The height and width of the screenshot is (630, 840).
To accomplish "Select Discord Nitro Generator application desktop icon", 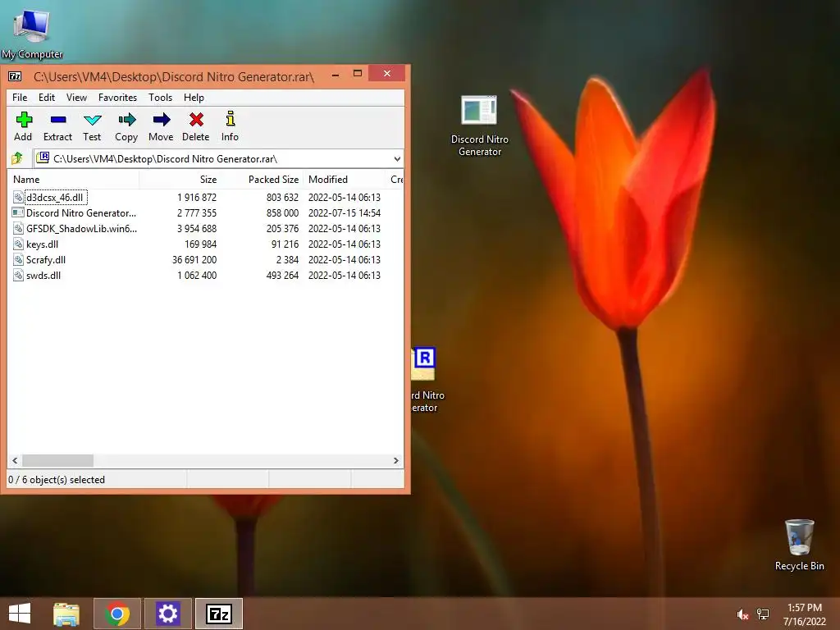I will tap(479, 126).
